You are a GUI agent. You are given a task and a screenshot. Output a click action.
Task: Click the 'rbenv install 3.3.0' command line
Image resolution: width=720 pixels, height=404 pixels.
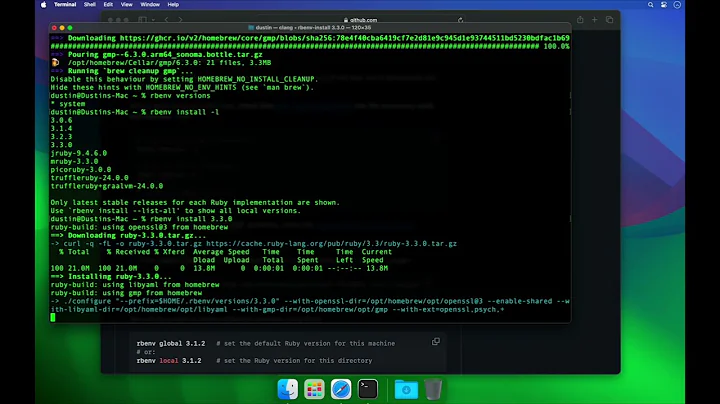coord(141,219)
